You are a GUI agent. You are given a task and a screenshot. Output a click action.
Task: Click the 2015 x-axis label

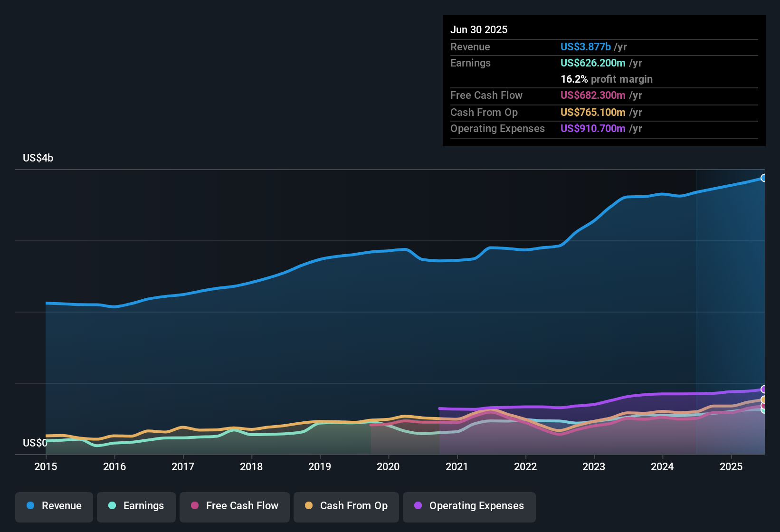(x=46, y=466)
